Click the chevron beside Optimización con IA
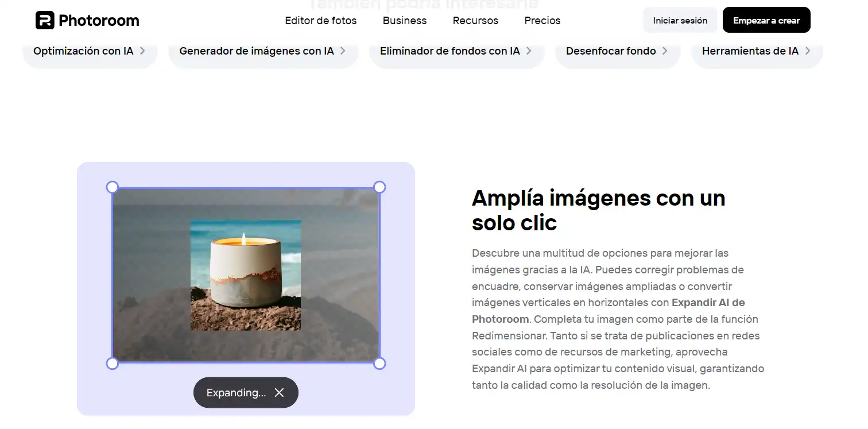Image resolution: width=868 pixels, height=429 pixels. pyautogui.click(x=142, y=51)
